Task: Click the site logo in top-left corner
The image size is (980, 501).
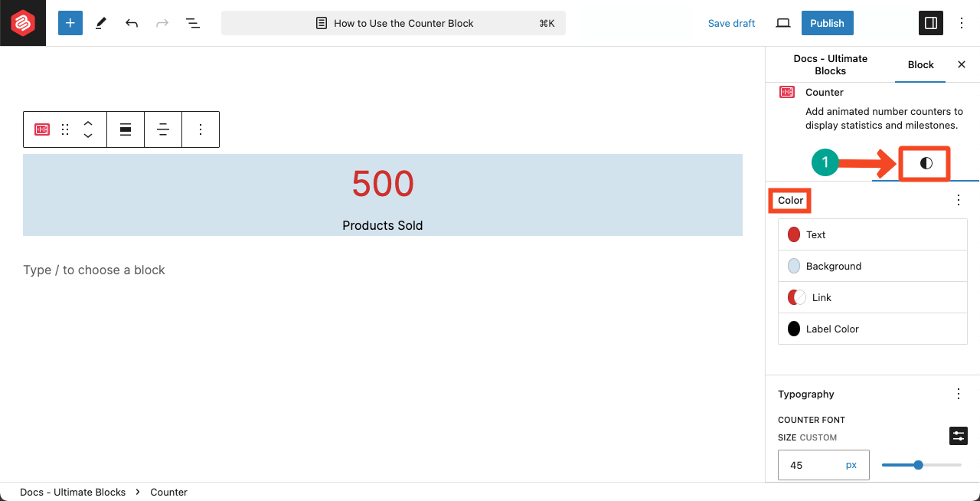Action: pyautogui.click(x=23, y=23)
